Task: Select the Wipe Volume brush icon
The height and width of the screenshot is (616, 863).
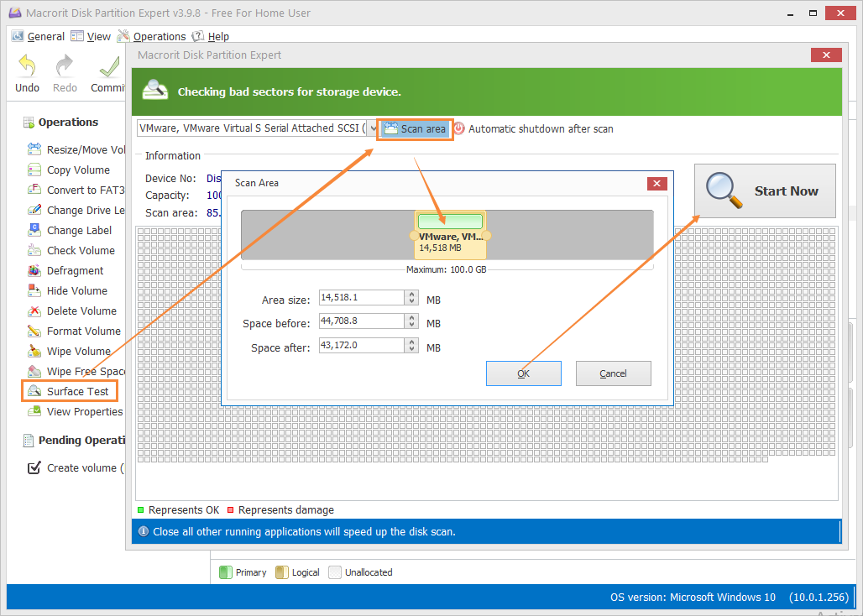Action: pos(34,351)
